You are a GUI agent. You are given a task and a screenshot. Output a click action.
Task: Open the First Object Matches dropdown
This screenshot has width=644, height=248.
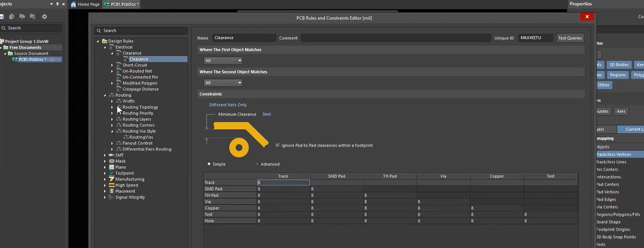(x=223, y=61)
